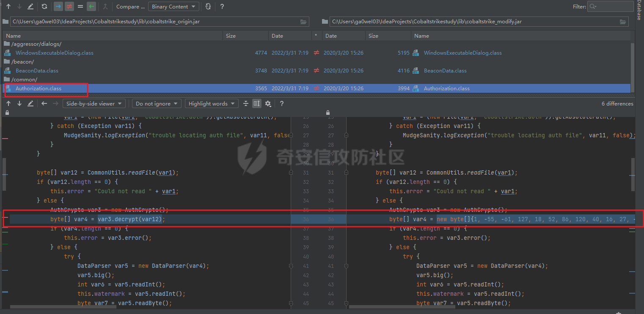The width and height of the screenshot is (644, 314).
Task: Open the Binary Content compare dropdown
Action: (x=173, y=6)
